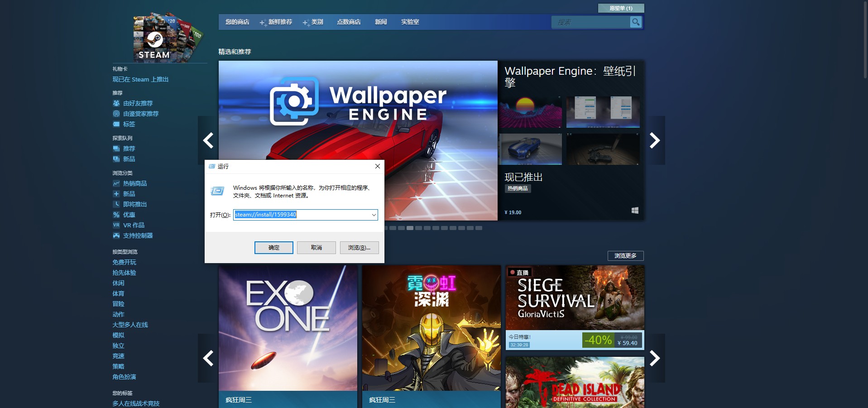Select the last carousel page dot
The width and height of the screenshot is (868, 408).
tap(479, 228)
